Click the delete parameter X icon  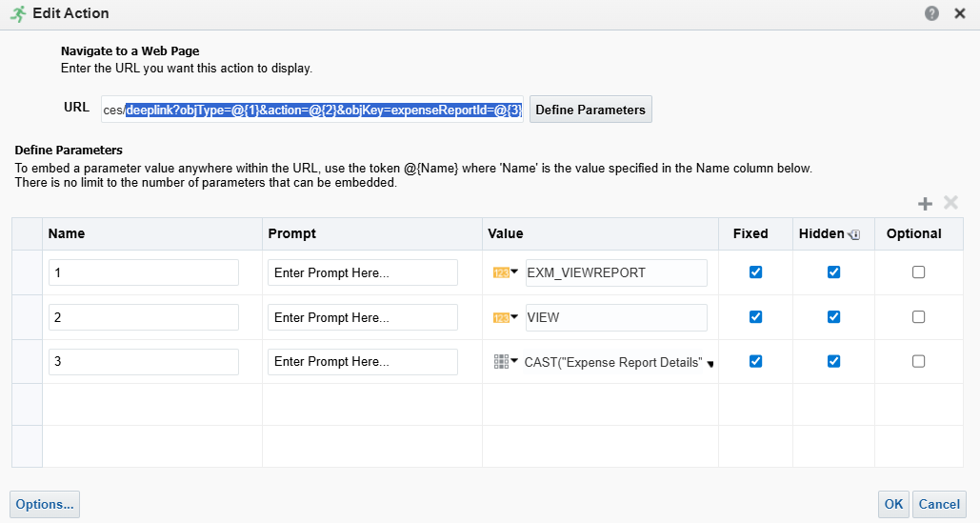pyautogui.click(x=950, y=203)
